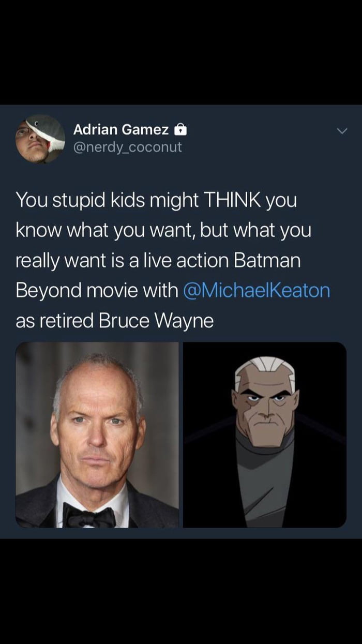Click the cartoon character's white hair
The image size is (362, 644).
click(x=264, y=367)
